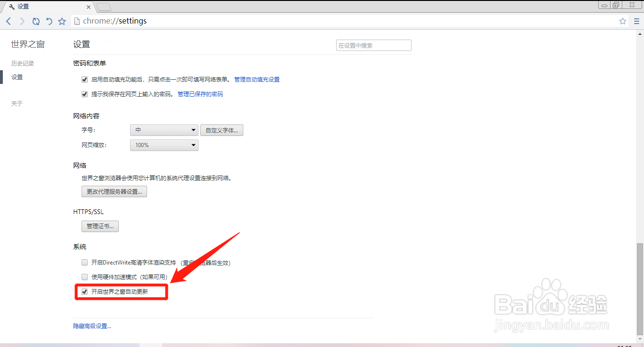The height and width of the screenshot is (347, 644).
Task: Close the 设置 tab
Action: [88, 7]
